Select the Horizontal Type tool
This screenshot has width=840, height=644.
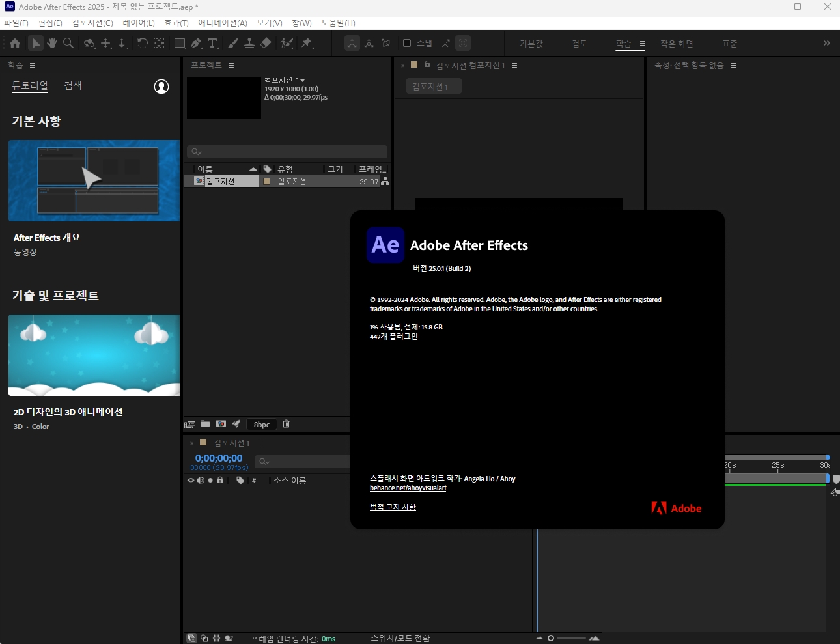pos(213,44)
